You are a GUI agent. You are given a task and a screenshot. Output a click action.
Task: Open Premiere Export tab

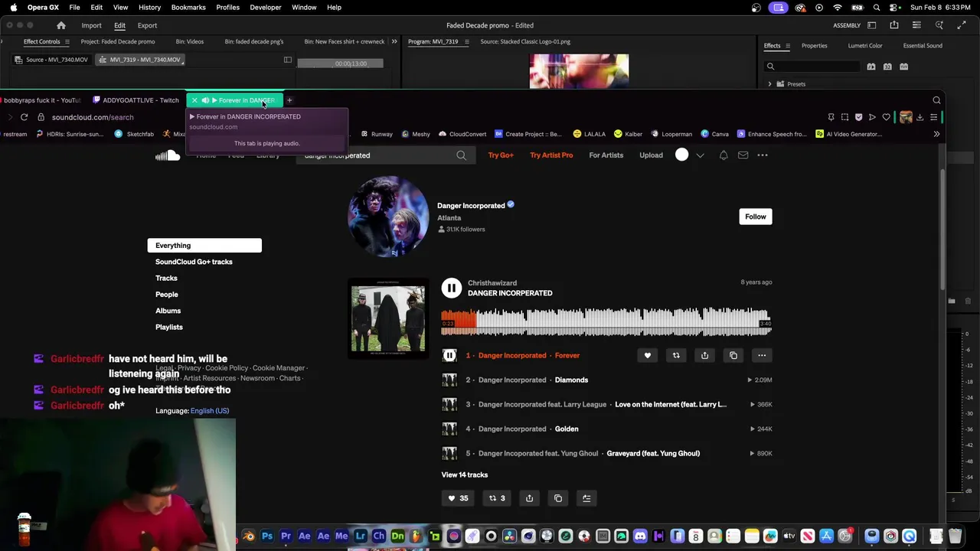pyautogui.click(x=147, y=25)
